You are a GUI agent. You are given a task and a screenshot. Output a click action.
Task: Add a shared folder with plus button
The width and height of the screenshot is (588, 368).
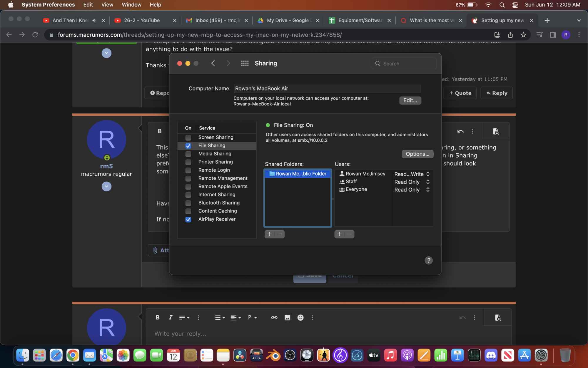(x=269, y=234)
